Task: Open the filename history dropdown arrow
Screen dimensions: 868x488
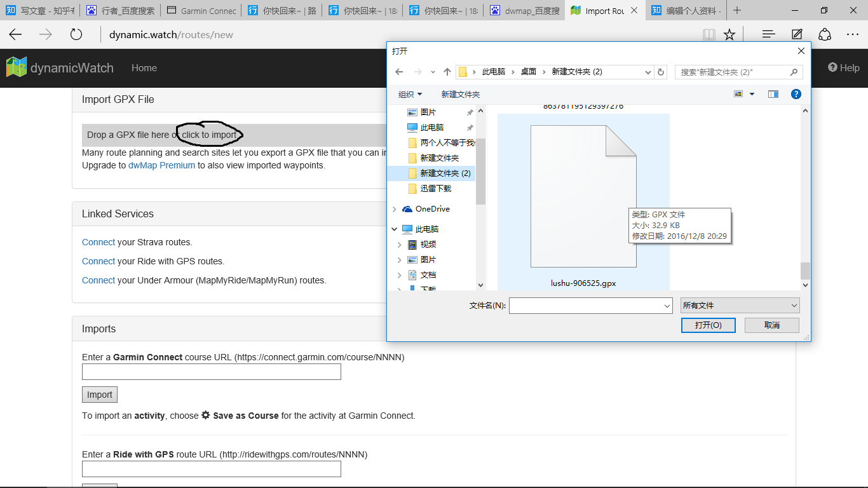Action: coord(667,306)
